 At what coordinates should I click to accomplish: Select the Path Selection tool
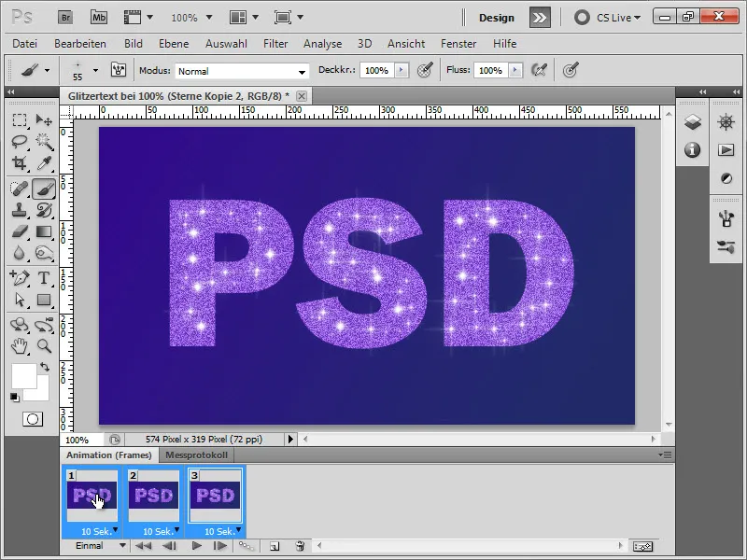pyautogui.click(x=20, y=300)
